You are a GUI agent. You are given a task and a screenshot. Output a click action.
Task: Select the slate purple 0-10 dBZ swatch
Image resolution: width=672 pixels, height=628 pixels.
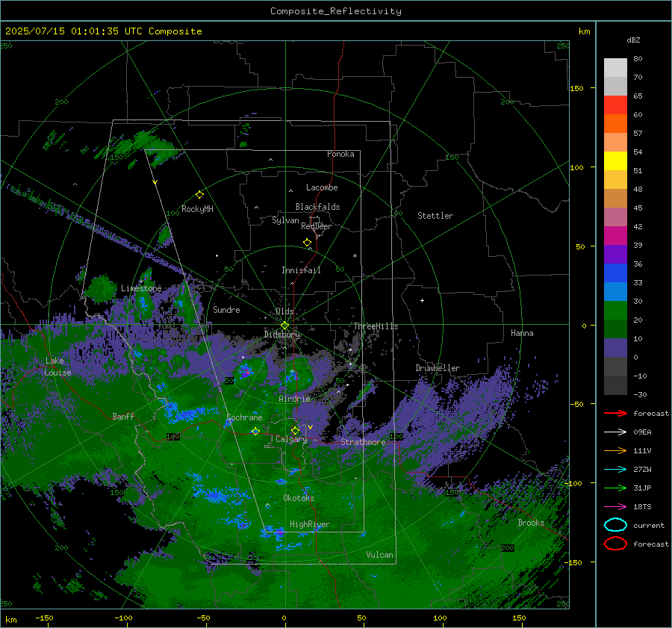pyautogui.click(x=615, y=348)
